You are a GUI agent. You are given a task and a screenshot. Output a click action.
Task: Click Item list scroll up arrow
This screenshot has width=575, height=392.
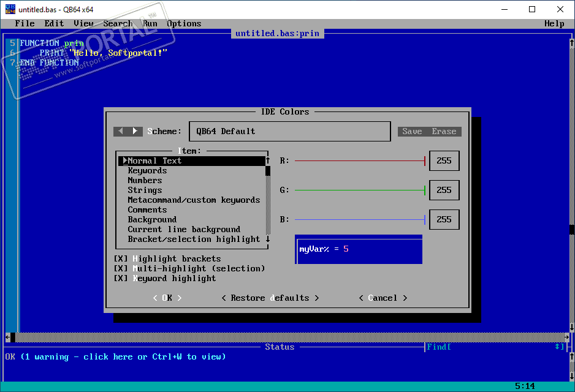point(268,160)
